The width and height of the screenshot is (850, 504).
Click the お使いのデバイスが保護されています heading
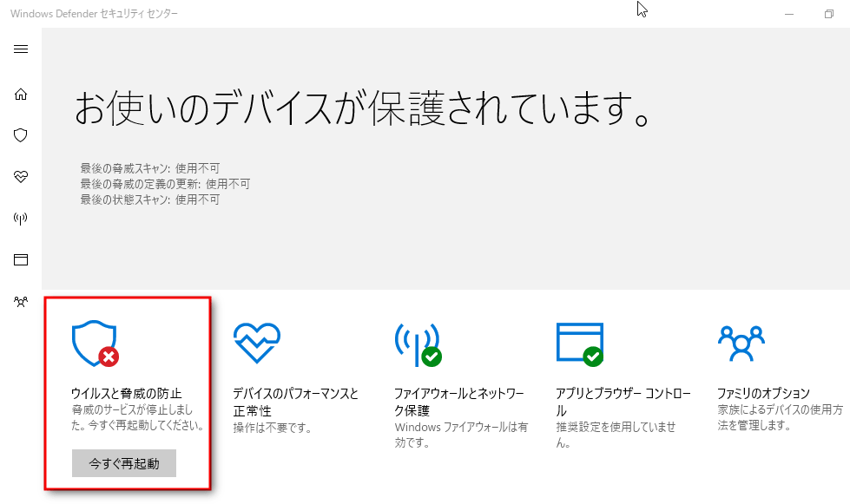point(361,108)
